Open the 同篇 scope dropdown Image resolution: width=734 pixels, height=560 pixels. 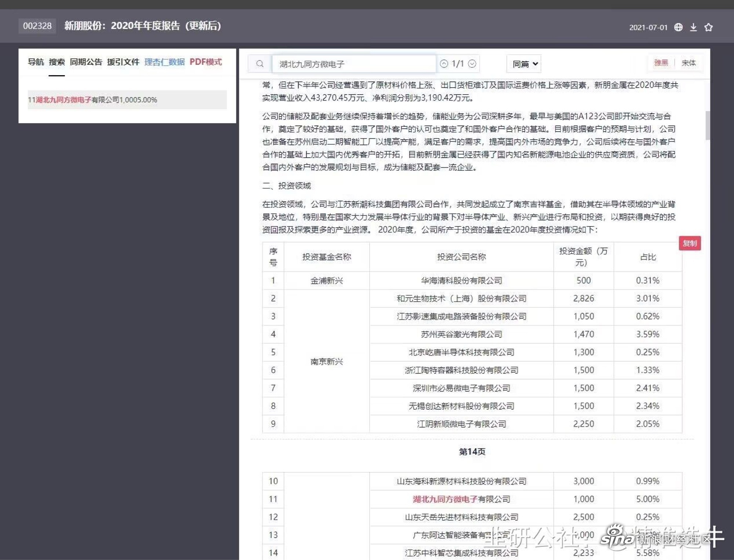tap(524, 64)
